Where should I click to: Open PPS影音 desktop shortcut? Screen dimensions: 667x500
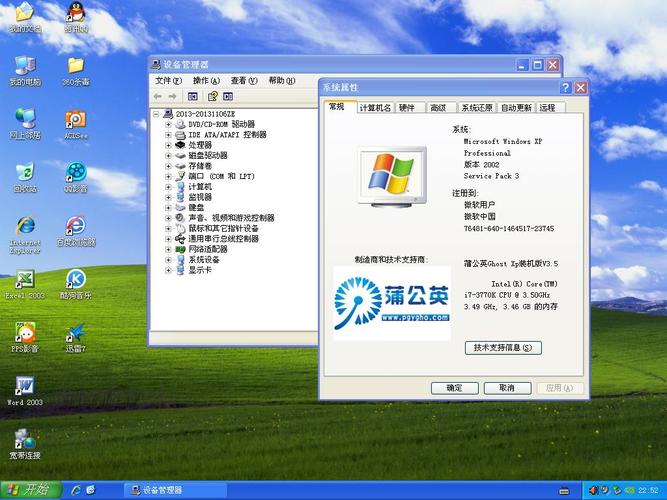tap(25, 337)
